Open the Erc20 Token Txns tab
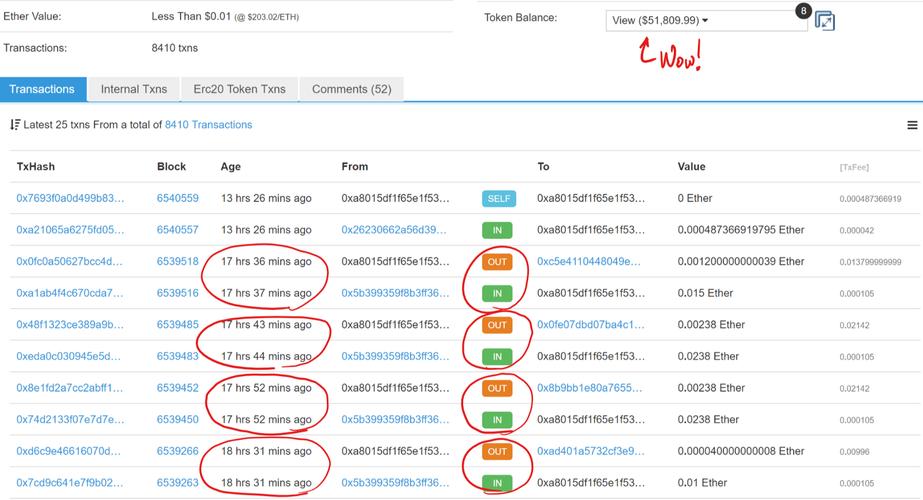This screenshot has height=500, width=923. coord(240,90)
